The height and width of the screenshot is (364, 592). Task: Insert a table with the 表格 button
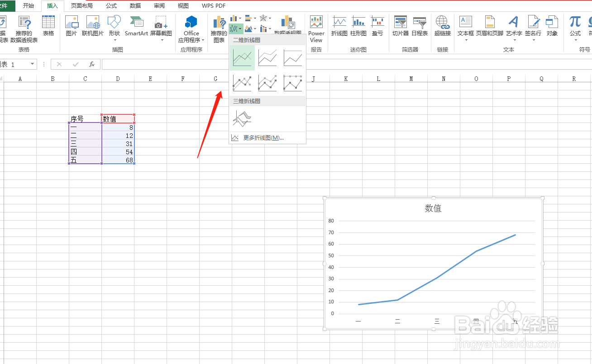tap(48, 26)
